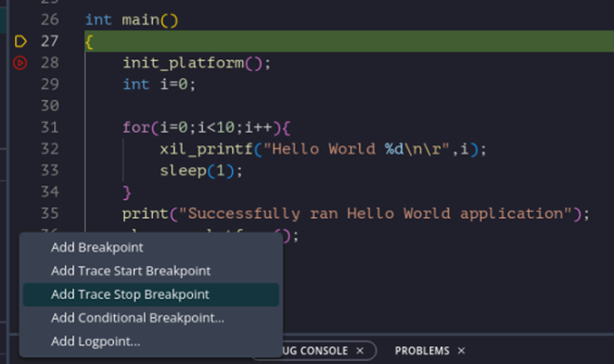The height and width of the screenshot is (364, 614).
Task: Close the DEBUG CONSOLE tab
Action: (358, 350)
